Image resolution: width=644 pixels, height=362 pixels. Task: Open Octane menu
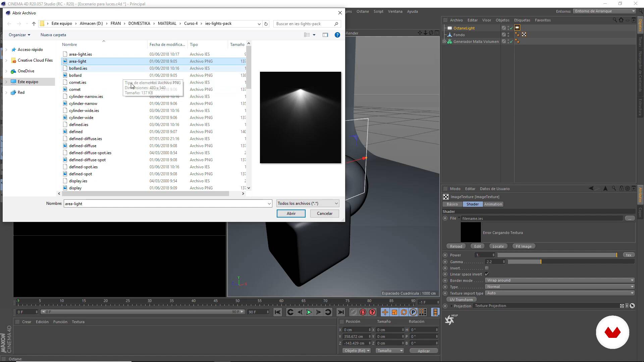click(363, 11)
